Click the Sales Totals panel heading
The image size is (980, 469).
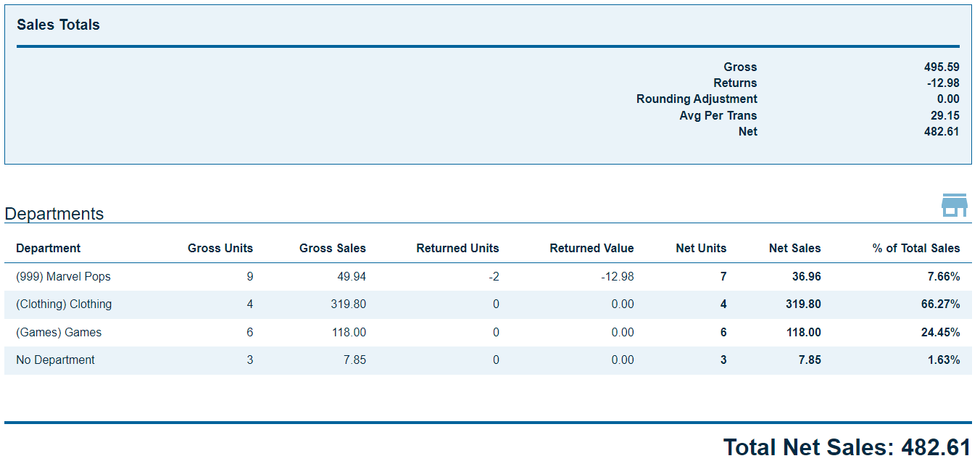pos(58,25)
